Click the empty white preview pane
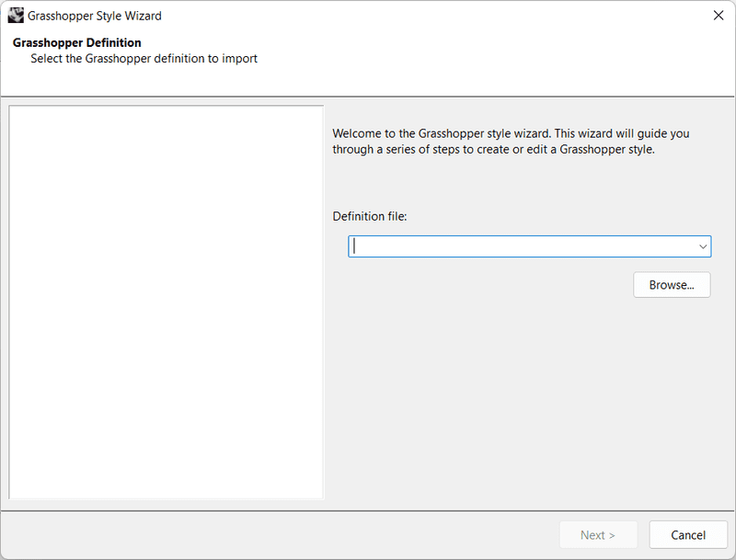This screenshot has height=560, width=736. [166, 303]
